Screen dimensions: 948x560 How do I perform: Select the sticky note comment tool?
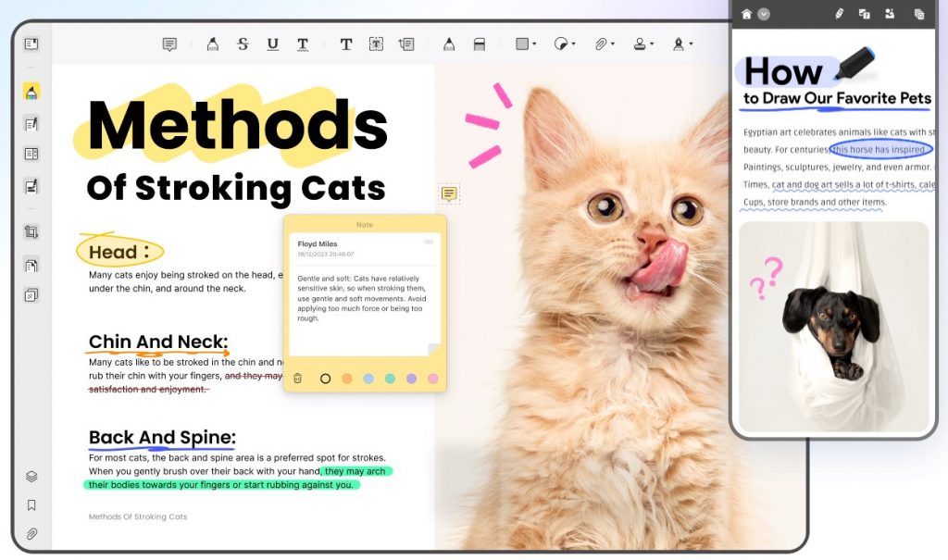coord(170,44)
